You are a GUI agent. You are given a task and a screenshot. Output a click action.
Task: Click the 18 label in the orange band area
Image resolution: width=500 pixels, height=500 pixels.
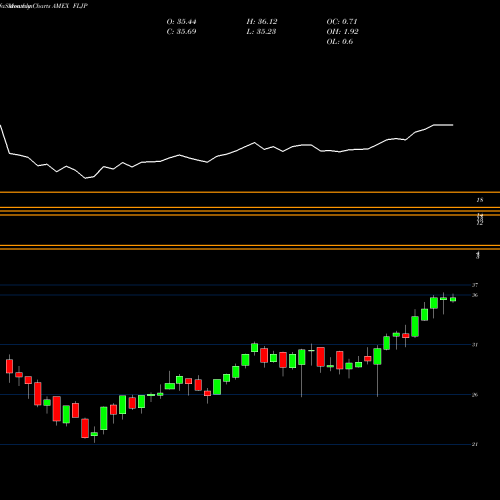point(480,200)
